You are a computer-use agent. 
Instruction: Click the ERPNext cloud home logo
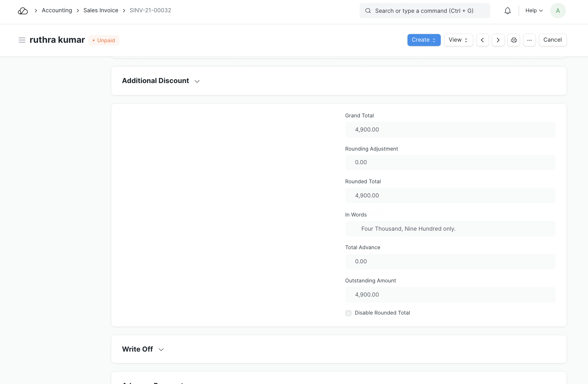[23, 11]
